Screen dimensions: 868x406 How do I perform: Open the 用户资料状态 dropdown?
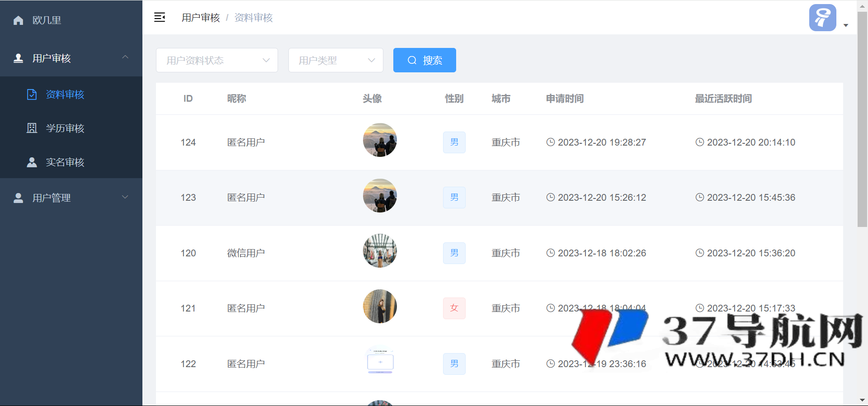coord(217,60)
